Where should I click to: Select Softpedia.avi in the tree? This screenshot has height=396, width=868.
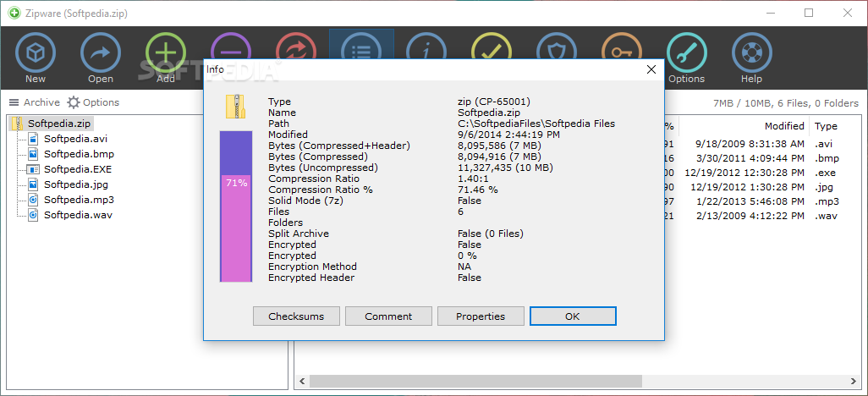[x=75, y=139]
